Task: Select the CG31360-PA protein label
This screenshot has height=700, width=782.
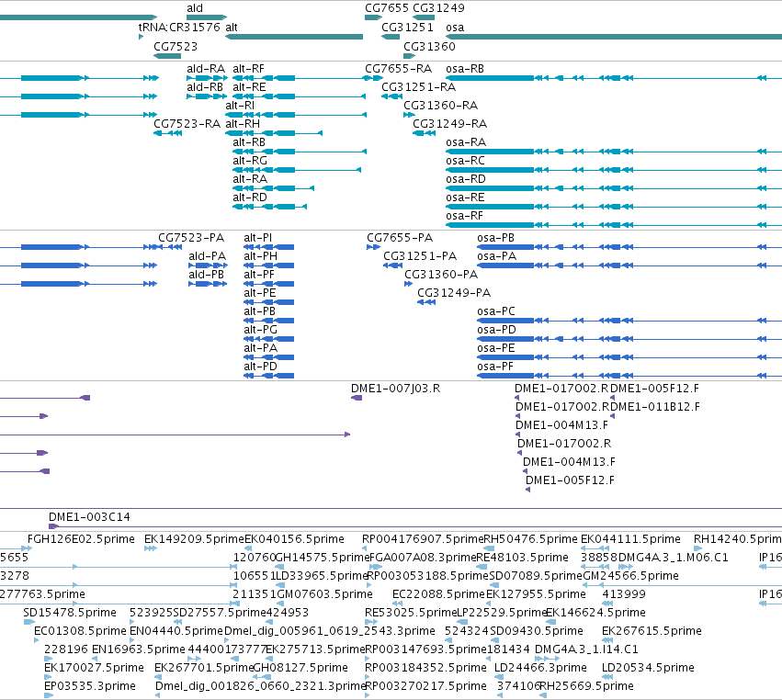Action: 441,275
